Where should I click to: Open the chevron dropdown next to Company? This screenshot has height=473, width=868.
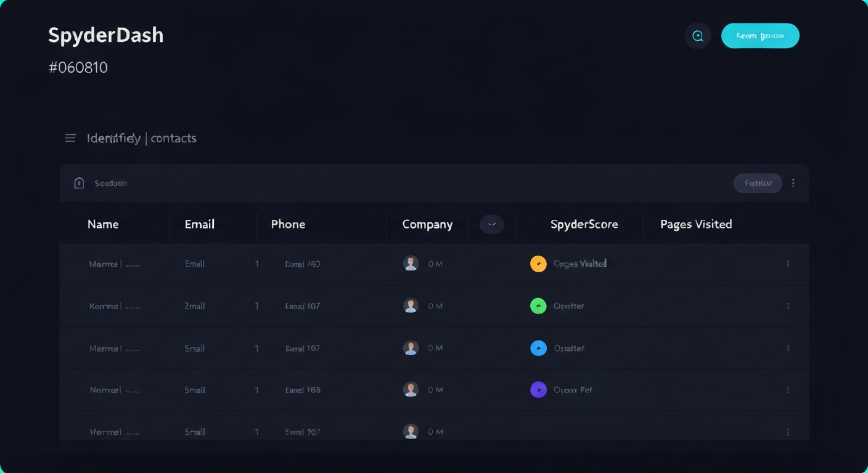click(x=492, y=224)
